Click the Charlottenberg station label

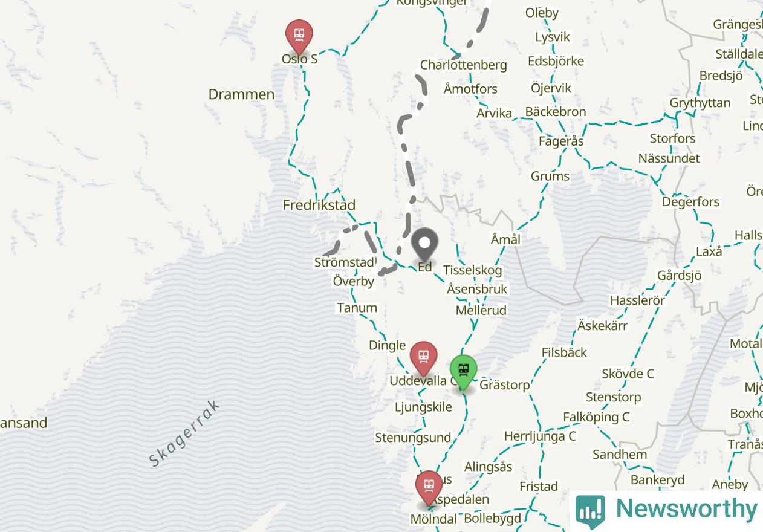pos(464,65)
